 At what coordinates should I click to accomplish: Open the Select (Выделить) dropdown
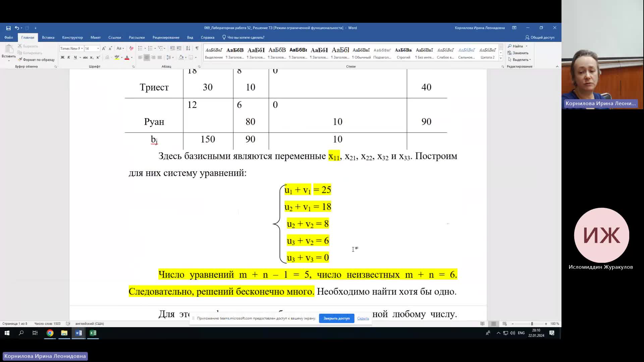click(x=520, y=60)
